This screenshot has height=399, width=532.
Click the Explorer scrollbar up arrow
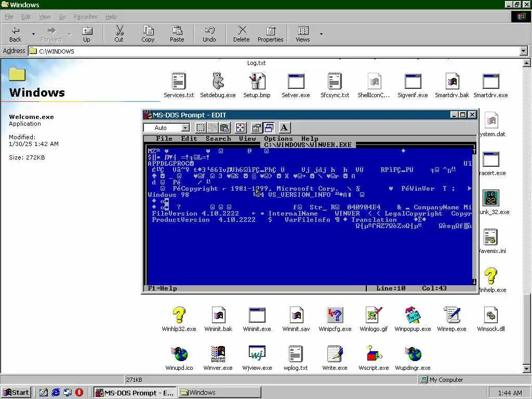point(527,63)
